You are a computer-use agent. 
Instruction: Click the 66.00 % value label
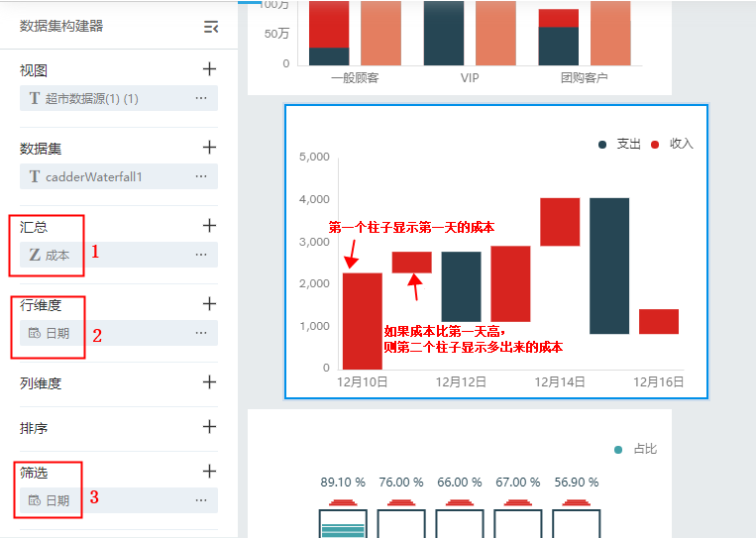click(460, 483)
